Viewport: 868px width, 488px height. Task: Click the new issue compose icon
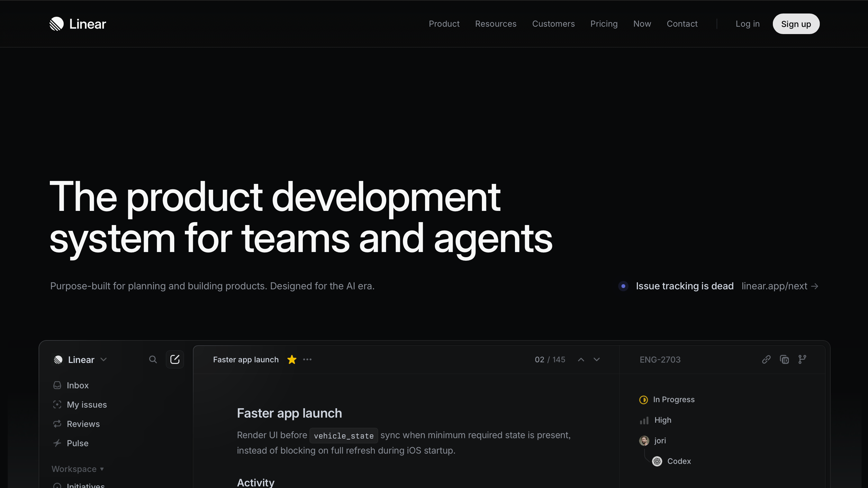pyautogui.click(x=175, y=359)
